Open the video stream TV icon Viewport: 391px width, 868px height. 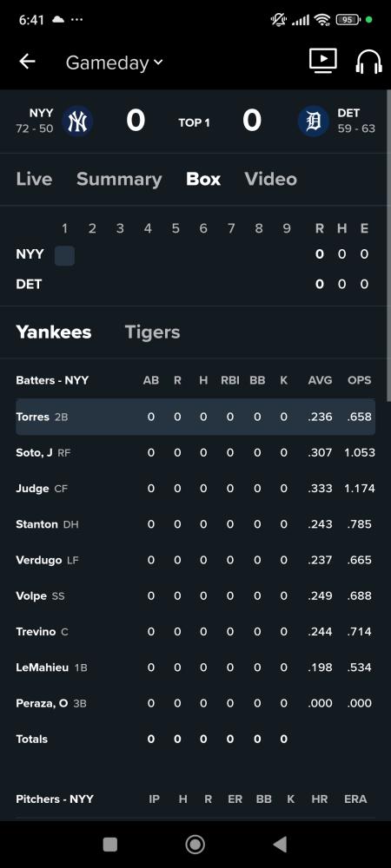coord(323,61)
